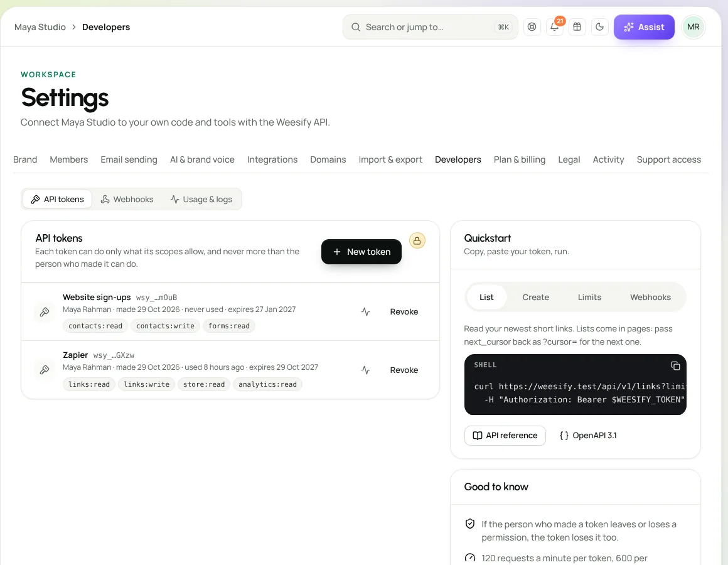Copy the shell code snippet
Viewport: 728px width, 565px height.
pyautogui.click(x=675, y=366)
